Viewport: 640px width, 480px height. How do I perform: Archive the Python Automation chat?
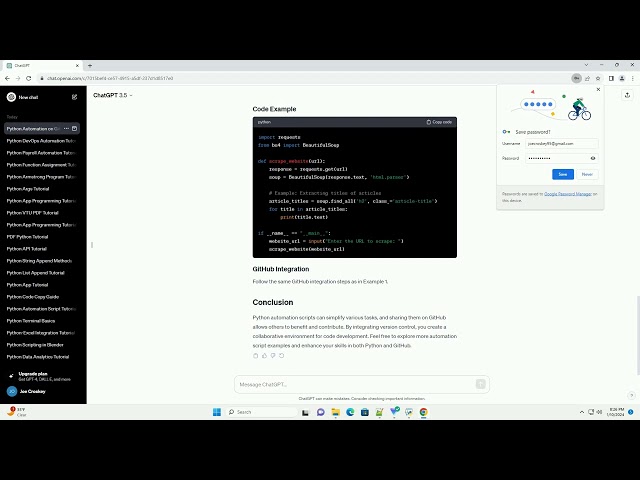pyautogui.click(x=74, y=129)
